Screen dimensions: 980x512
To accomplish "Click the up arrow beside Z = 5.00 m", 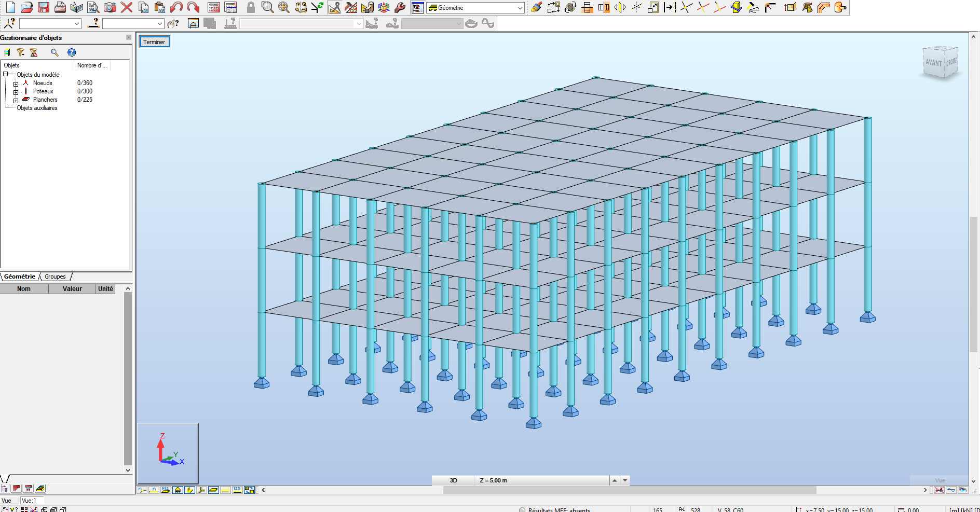I will [x=616, y=480].
